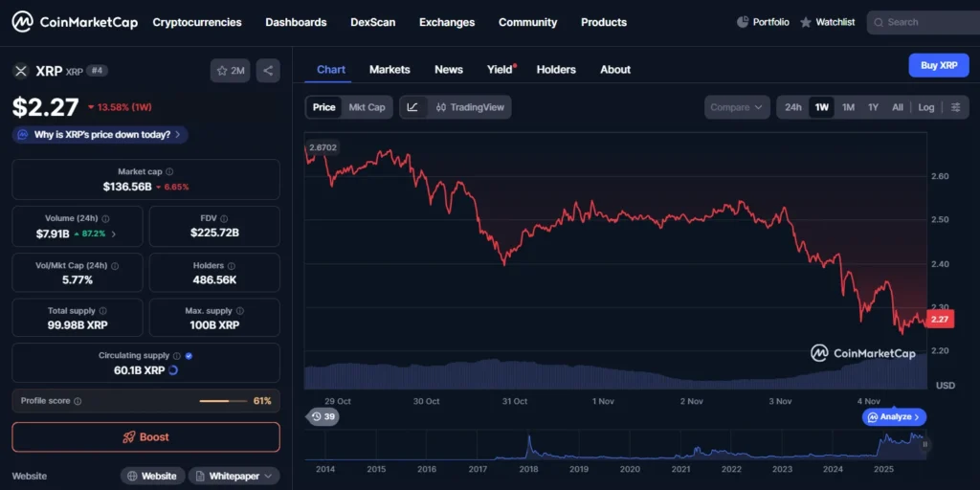
Task: Share XRP using the share icon
Action: (268, 70)
